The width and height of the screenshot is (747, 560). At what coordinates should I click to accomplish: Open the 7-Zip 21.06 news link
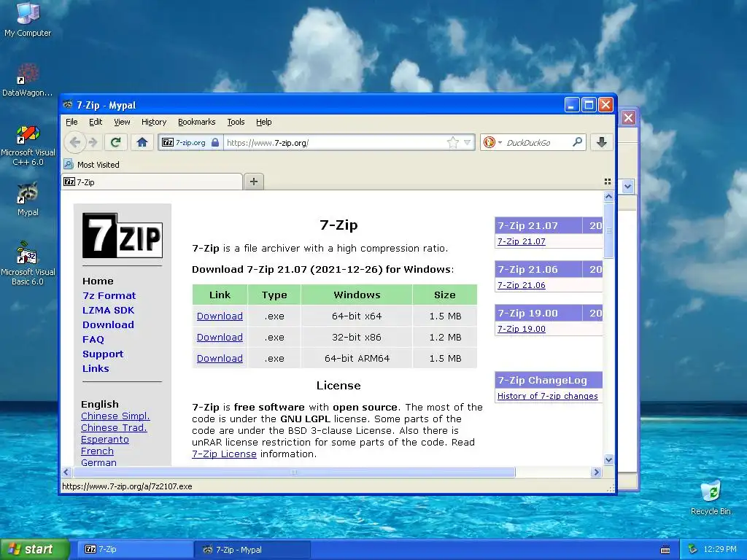pos(521,285)
